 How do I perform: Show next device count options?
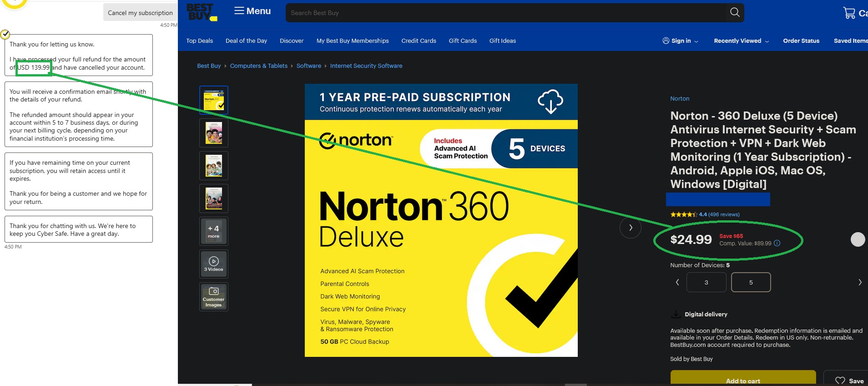tap(860, 282)
